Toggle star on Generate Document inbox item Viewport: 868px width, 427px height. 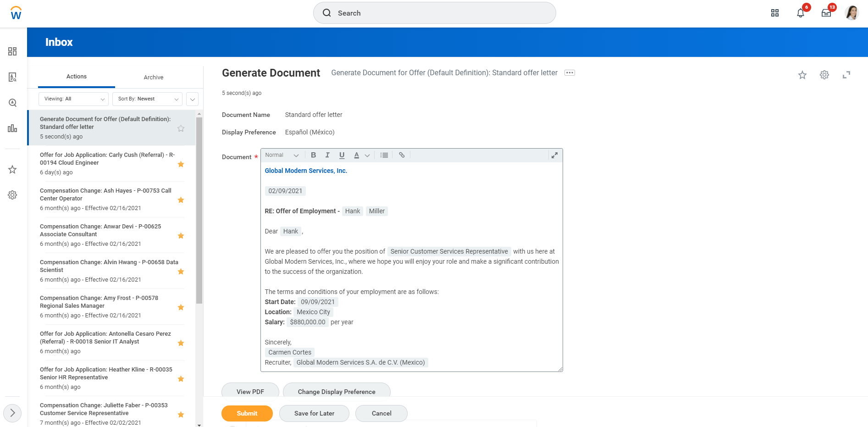181,128
